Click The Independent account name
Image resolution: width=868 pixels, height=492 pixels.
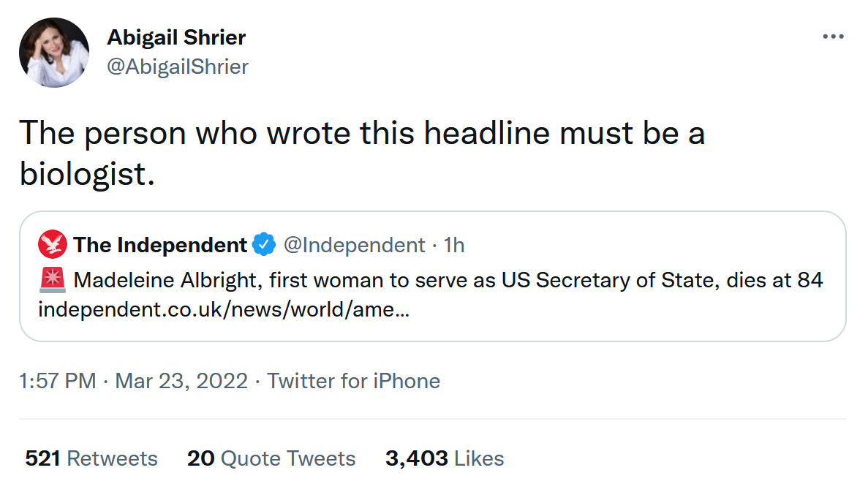(159, 245)
